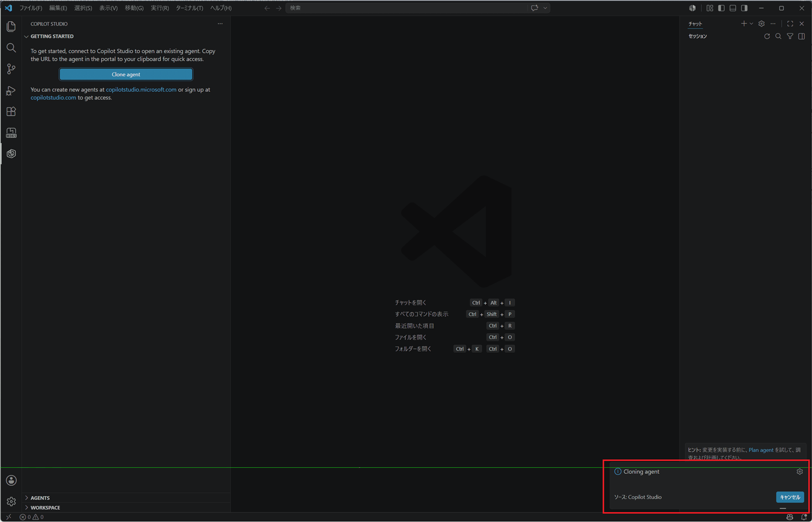The image size is (812, 522).
Task: Maximize the chat panel
Action: point(790,24)
